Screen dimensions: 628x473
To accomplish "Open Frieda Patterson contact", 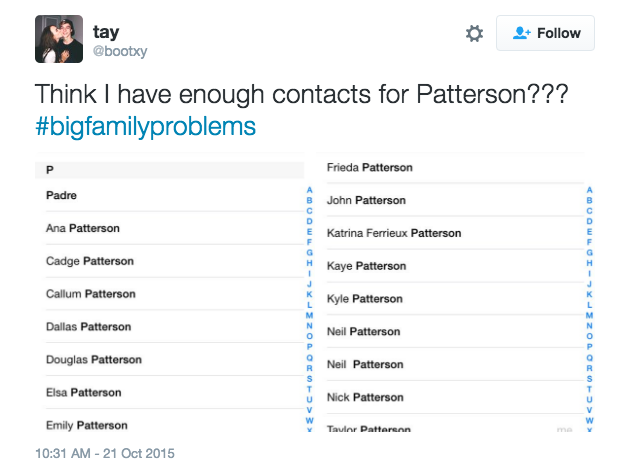I will (455, 167).
